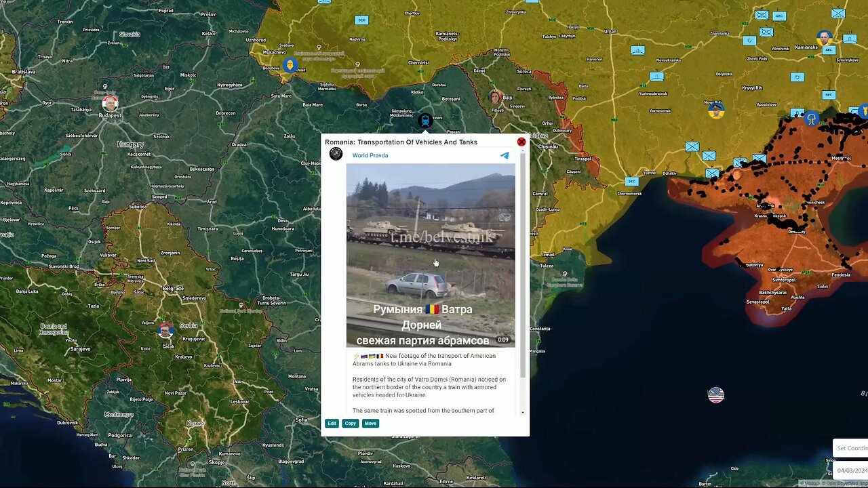Click the Debrecen city label
The height and width of the screenshot is (488, 868).
pyautogui.click(x=225, y=113)
